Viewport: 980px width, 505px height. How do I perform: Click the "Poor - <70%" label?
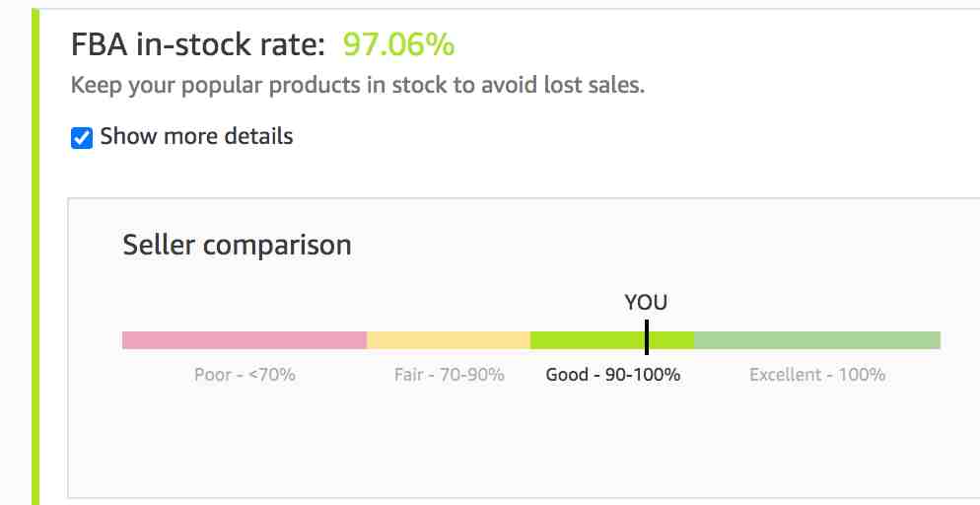click(x=245, y=375)
